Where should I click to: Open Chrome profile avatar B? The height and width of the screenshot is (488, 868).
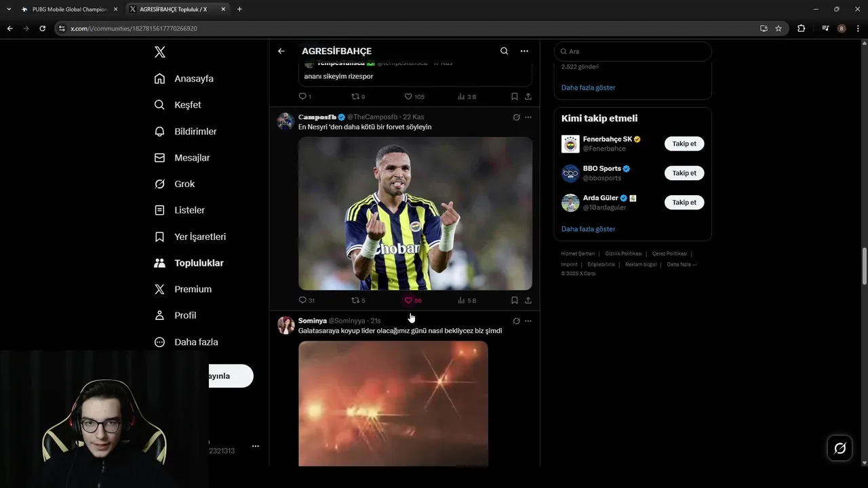tap(842, 28)
